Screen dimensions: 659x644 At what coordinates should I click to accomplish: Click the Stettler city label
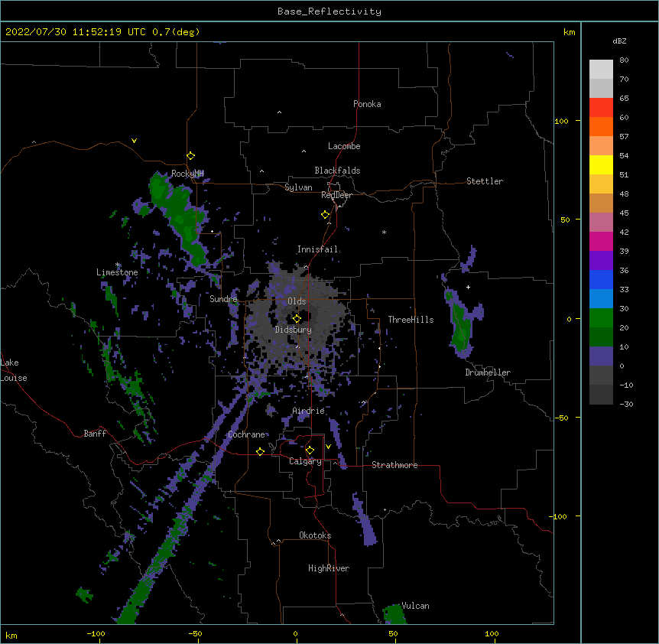pyautogui.click(x=485, y=181)
